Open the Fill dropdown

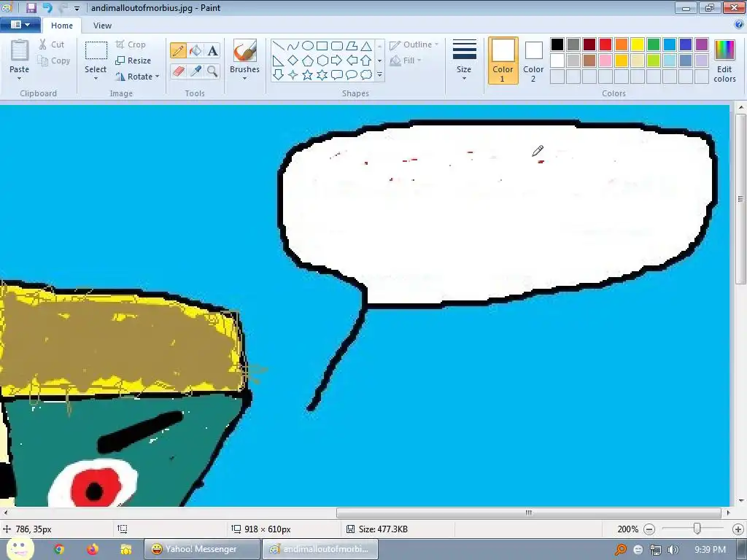(x=406, y=61)
